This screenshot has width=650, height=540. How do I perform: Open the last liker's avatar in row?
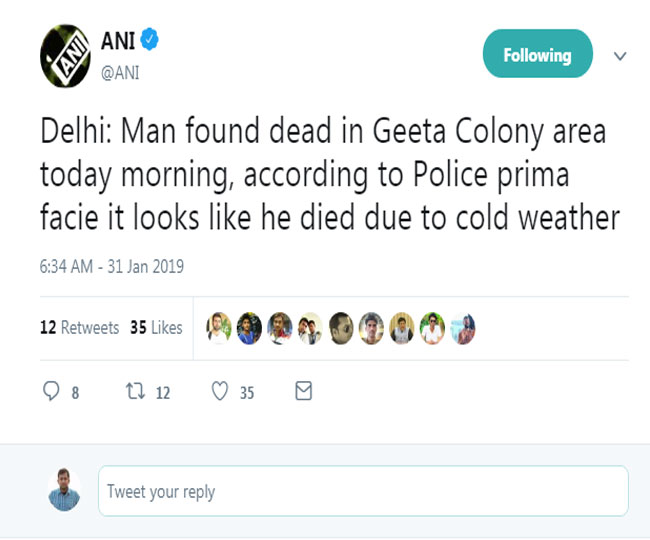tap(463, 328)
